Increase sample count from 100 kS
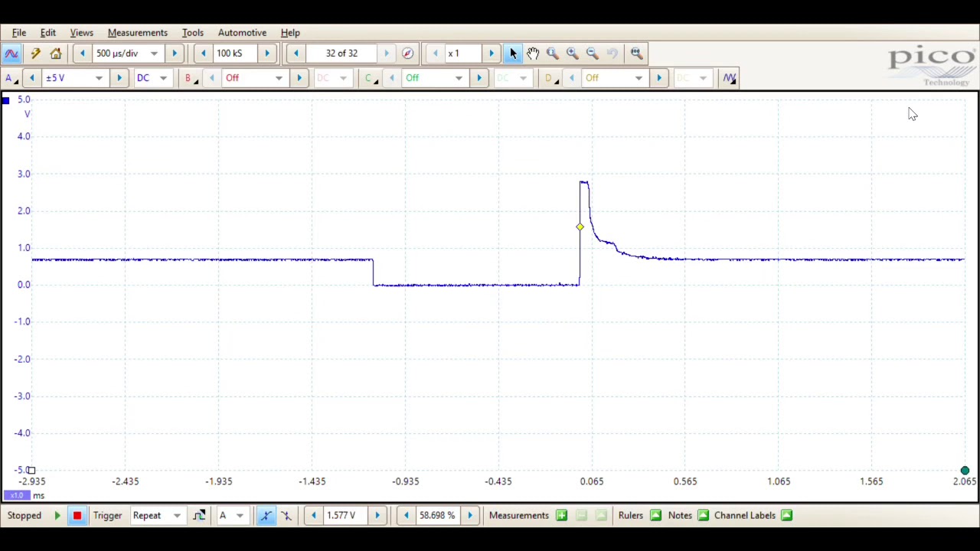The image size is (980, 551). (267, 54)
